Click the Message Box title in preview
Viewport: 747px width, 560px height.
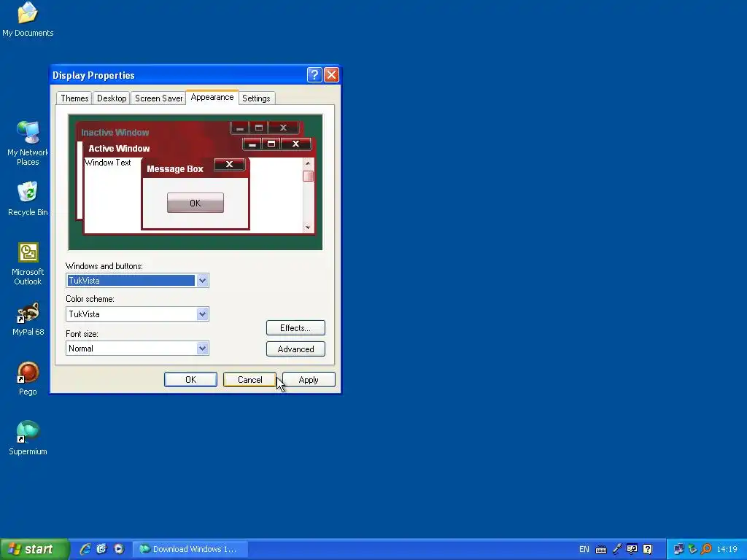click(x=175, y=169)
